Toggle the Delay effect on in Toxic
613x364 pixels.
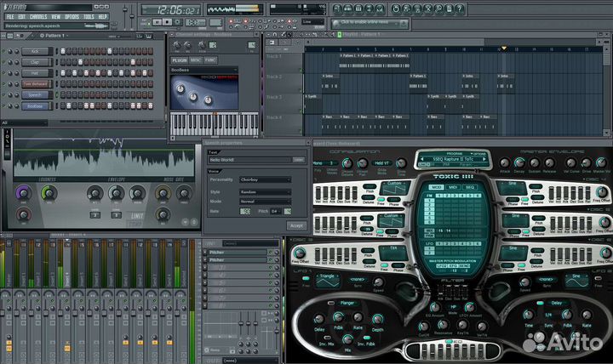(x=541, y=303)
